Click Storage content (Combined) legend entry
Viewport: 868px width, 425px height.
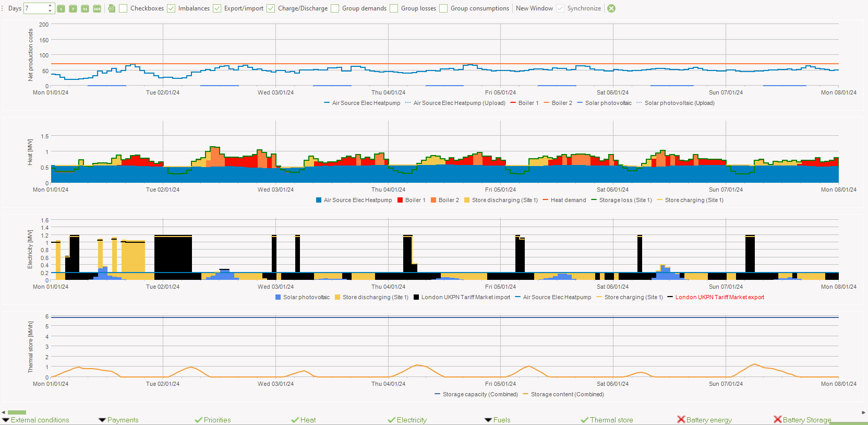[563, 394]
